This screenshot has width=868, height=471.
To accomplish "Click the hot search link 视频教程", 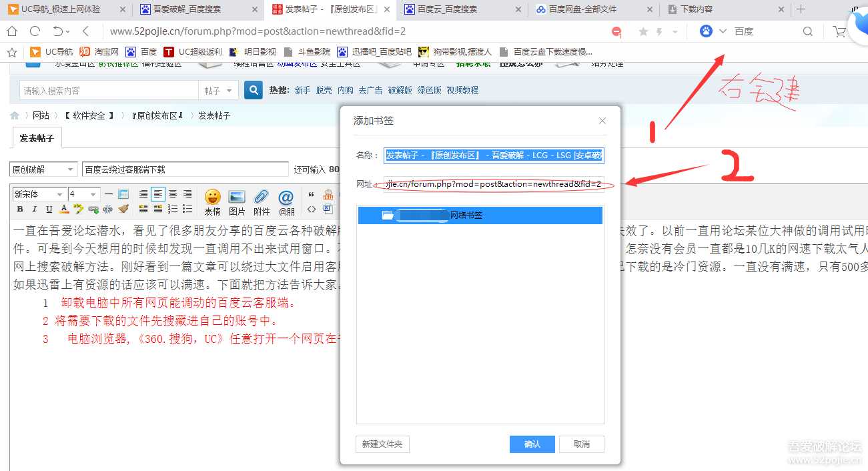I will (x=462, y=90).
